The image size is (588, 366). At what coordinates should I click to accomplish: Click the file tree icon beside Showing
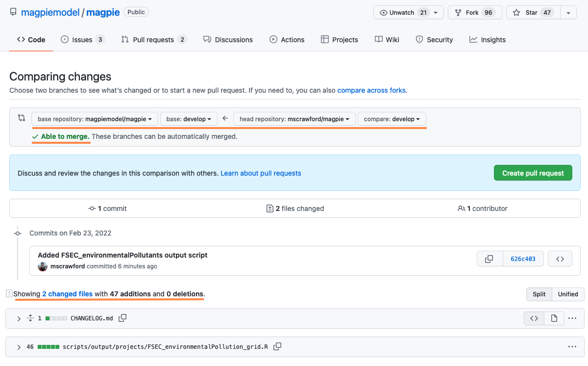pos(9,293)
